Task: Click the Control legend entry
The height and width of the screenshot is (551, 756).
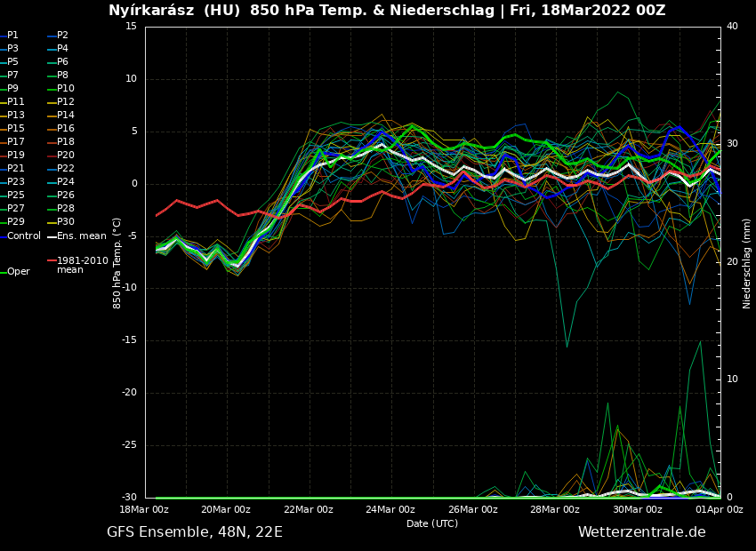Action: tap(24, 236)
